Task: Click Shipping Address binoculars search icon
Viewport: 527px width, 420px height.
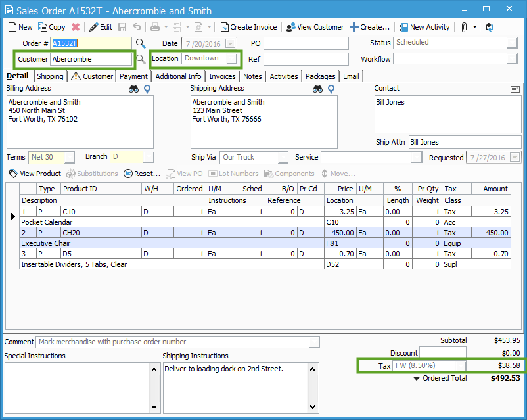Action: 317,89
